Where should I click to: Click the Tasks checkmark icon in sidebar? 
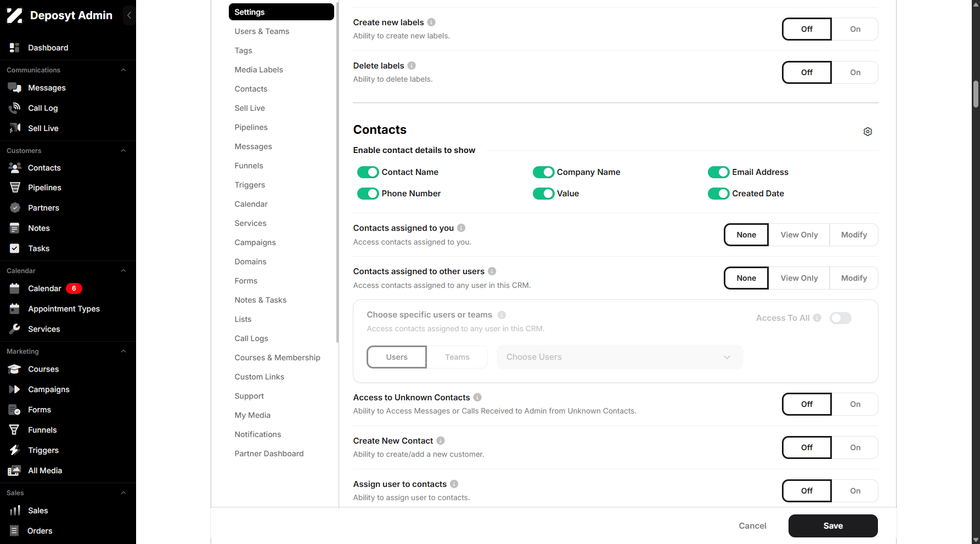click(x=15, y=248)
